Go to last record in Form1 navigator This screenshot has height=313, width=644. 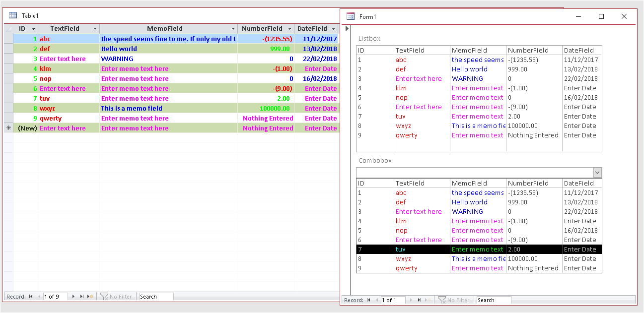click(420, 300)
